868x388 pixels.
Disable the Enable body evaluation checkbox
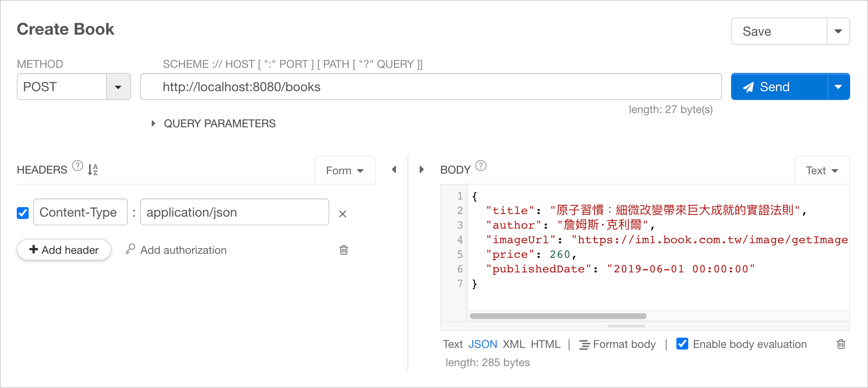pos(682,344)
